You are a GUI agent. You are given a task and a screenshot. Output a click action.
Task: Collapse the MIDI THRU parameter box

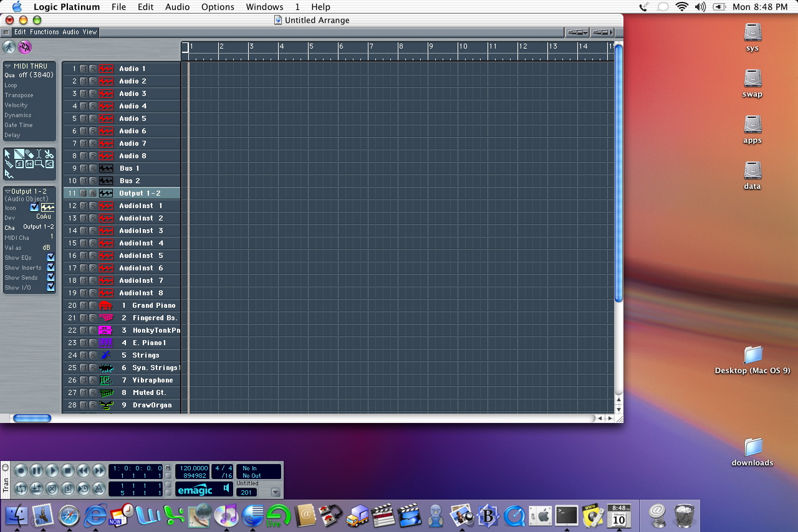click(8, 66)
